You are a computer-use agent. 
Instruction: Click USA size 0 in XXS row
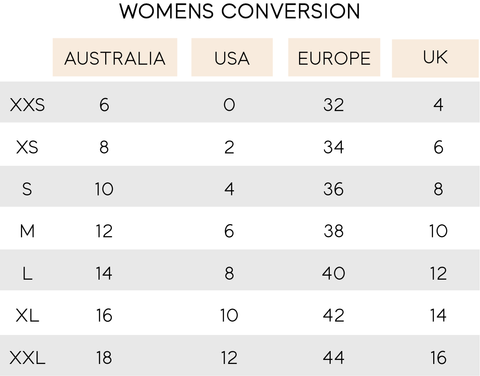[229, 105]
